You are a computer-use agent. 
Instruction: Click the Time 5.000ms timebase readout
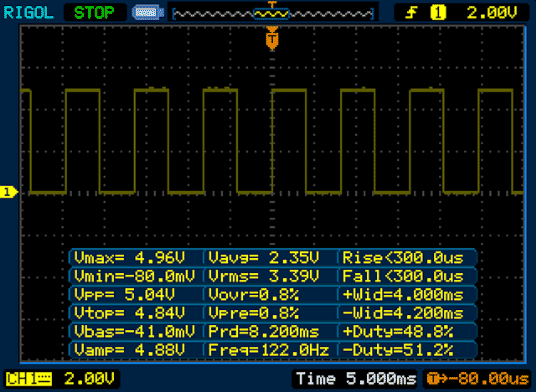click(356, 379)
